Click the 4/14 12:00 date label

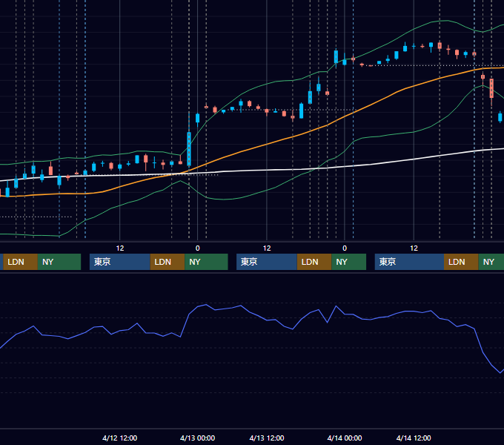pyautogui.click(x=414, y=438)
